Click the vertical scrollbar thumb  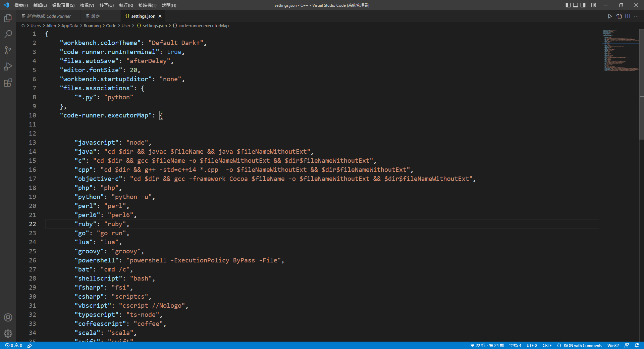tap(642, 84)
